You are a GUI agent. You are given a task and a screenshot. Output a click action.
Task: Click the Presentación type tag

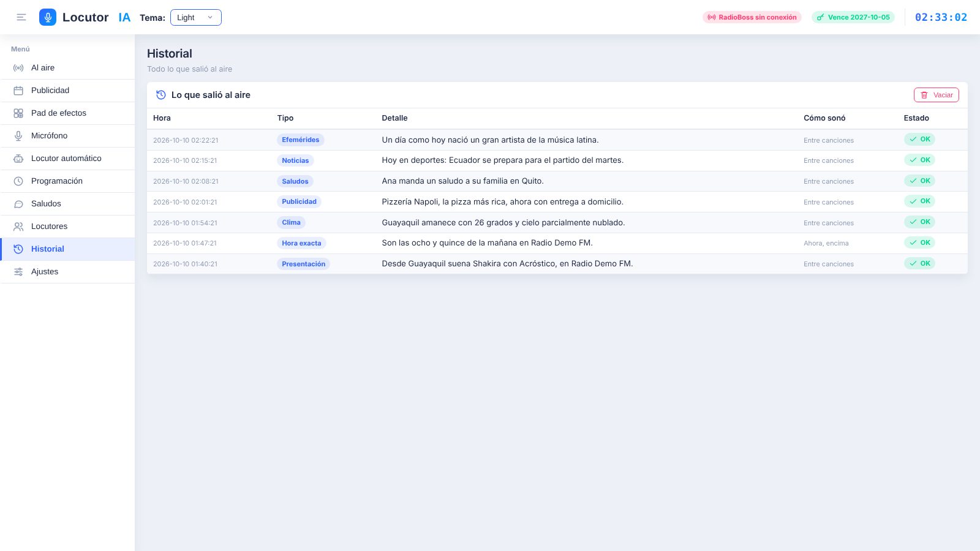(303, 264)
